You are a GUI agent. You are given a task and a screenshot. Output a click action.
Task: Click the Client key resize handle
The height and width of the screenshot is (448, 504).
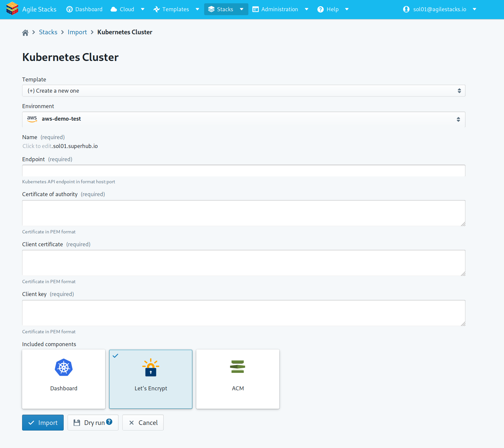point(463,324)
